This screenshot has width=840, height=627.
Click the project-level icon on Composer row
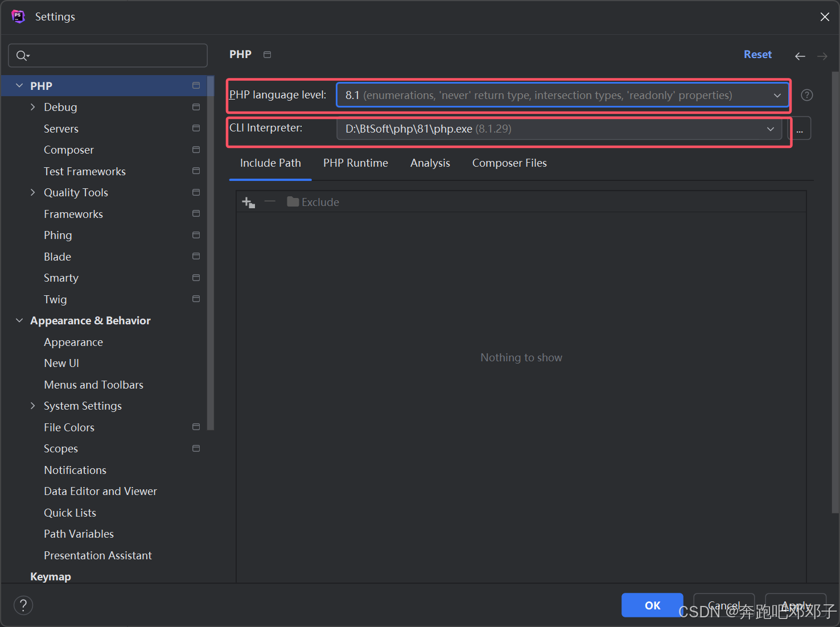pyautogui.click(x=196, y=150)
